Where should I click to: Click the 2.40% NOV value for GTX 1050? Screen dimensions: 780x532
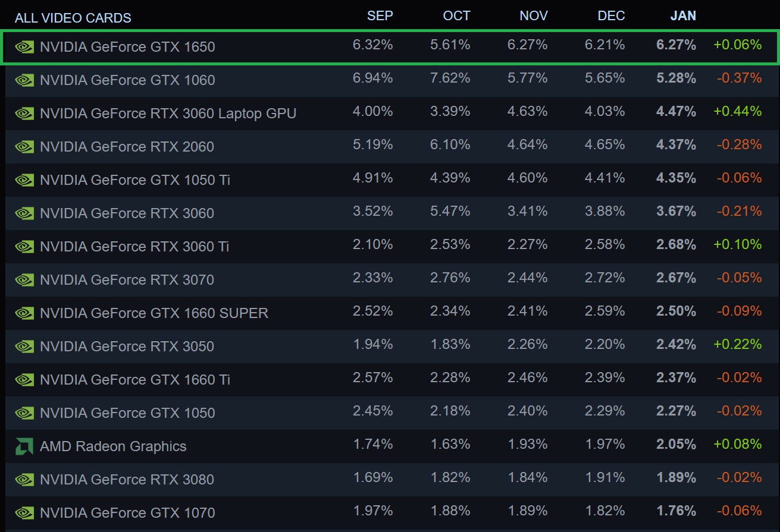click(x=528, y=411)
